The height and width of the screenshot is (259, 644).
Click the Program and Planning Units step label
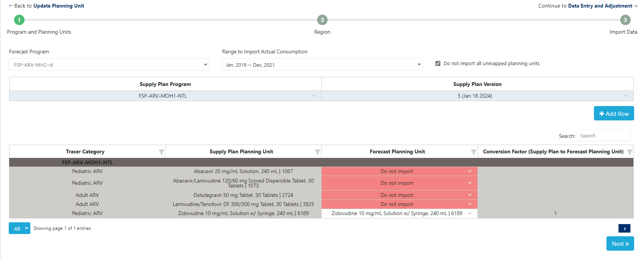(x=39, y=32)
